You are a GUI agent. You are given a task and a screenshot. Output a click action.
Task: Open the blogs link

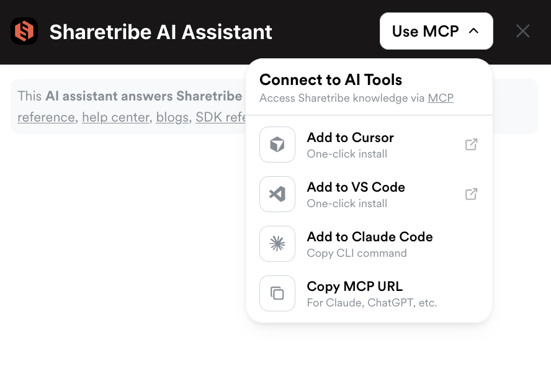(x=172, y=117)
